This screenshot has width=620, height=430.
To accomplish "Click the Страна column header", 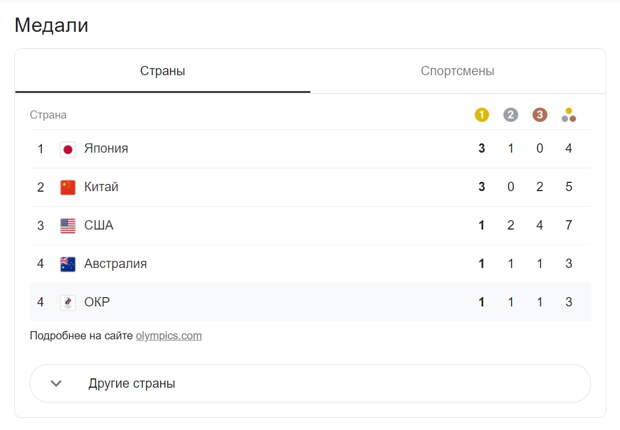I will click(x=48, y=115).
